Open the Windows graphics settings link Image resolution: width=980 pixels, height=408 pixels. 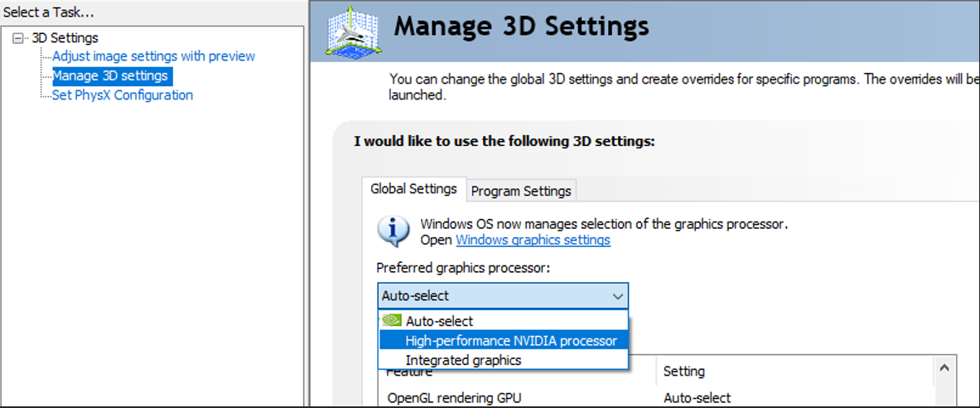[533, 240]
